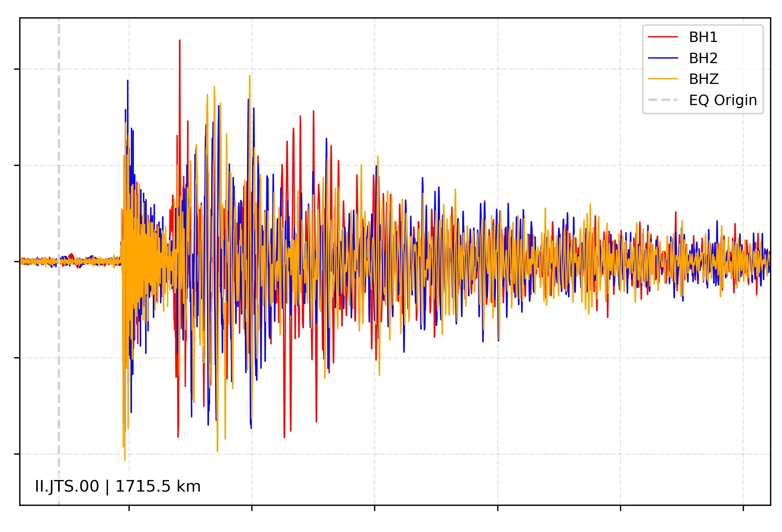Image resolution: width=782 pixels, height=532 pixels.
Task: Click the orange BHZ legend line sample
Action: pyautogui.click(x=663, y=79)
